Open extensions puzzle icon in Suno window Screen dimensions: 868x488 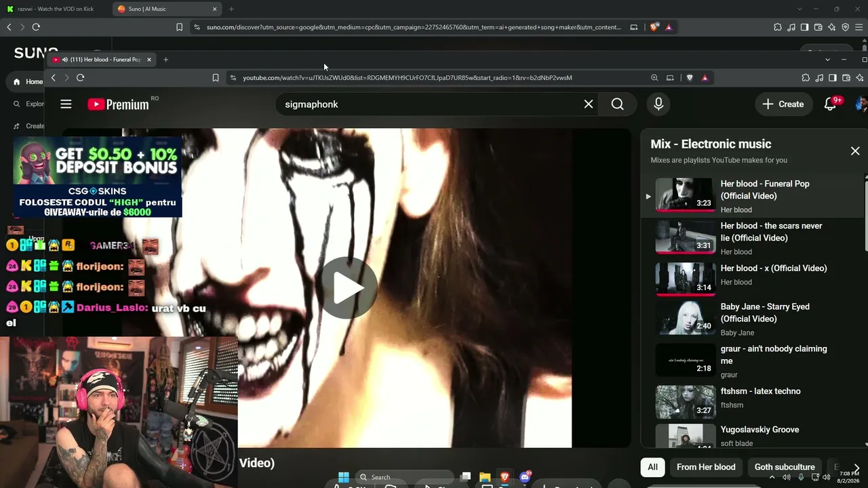777,27
